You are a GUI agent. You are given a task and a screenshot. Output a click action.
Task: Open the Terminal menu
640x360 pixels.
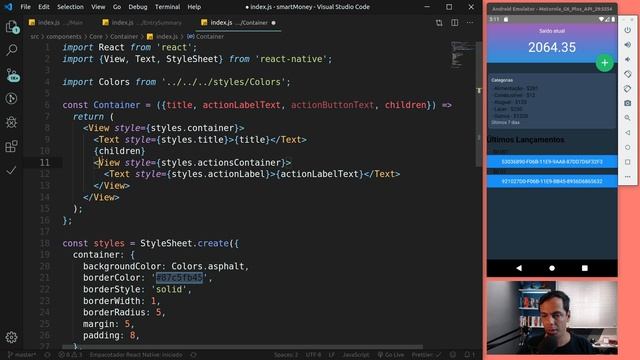pyautogui.click(x=167, y=7)
